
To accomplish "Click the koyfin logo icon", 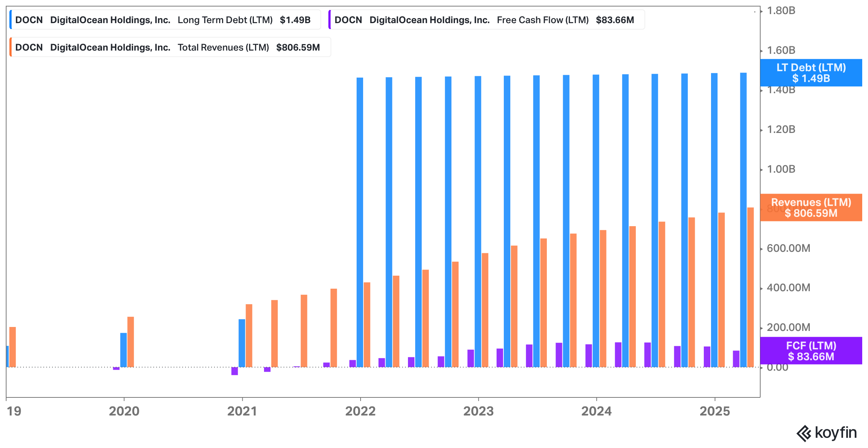I will point(804,433).
